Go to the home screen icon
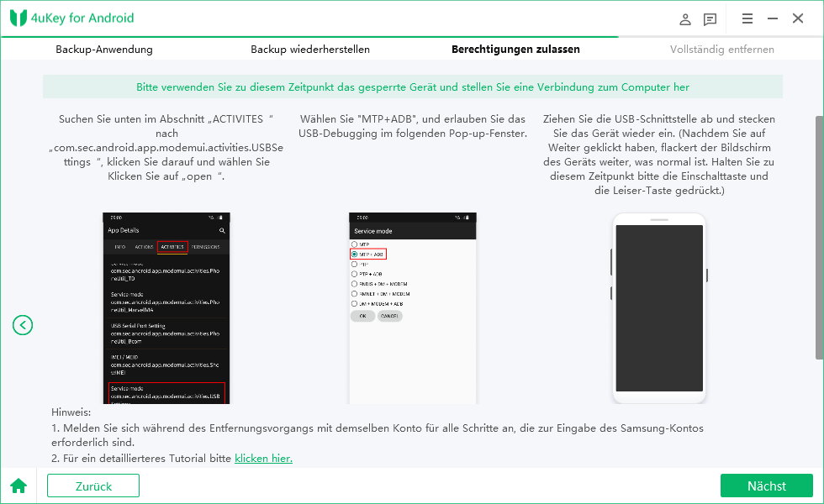The image size is (824, 504). click(x=18, y=486)
